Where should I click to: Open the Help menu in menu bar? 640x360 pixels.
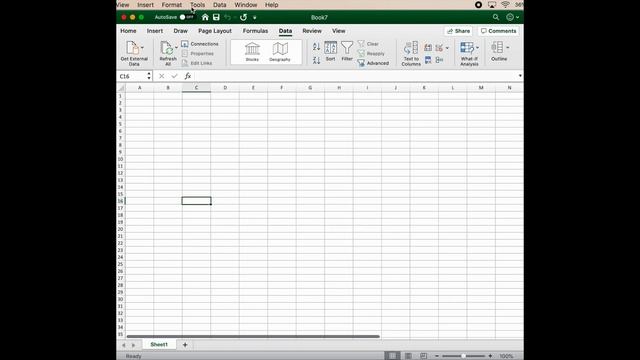[x=271, y=5]
